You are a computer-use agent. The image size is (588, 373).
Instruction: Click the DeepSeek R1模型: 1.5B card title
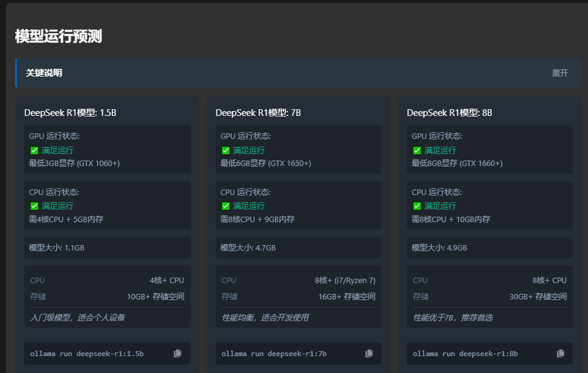70,113
